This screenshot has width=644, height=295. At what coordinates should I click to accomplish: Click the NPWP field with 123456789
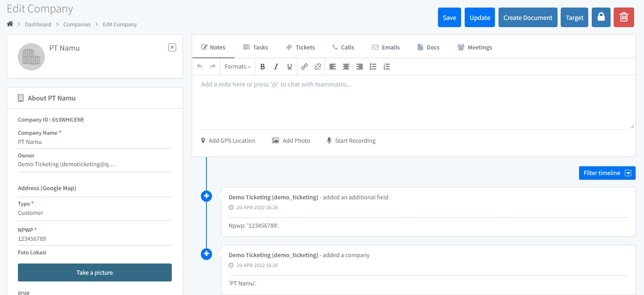94,239
